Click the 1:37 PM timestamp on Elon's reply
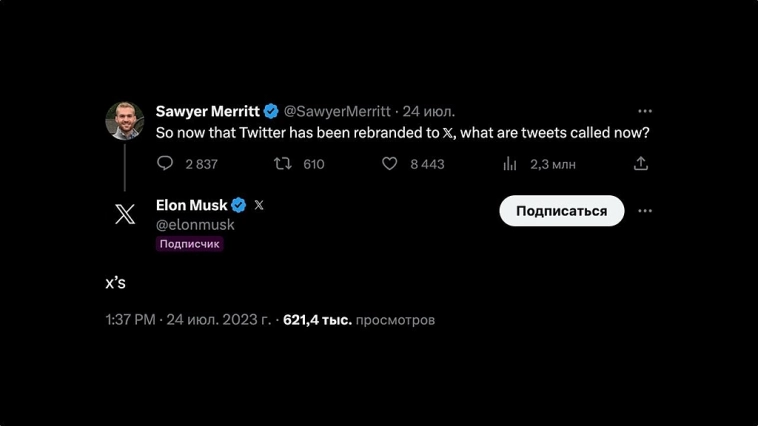The width and height of the screenshot is (758, 426). [130, 320]
